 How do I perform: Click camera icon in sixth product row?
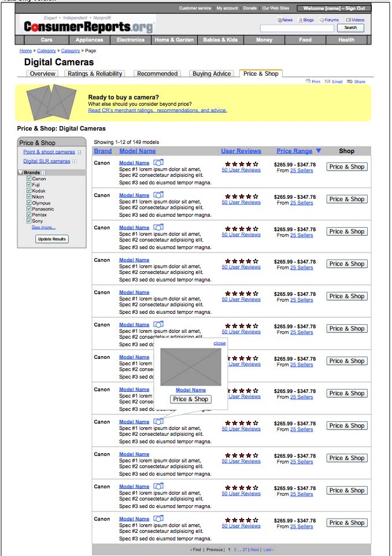click(158, 324)
